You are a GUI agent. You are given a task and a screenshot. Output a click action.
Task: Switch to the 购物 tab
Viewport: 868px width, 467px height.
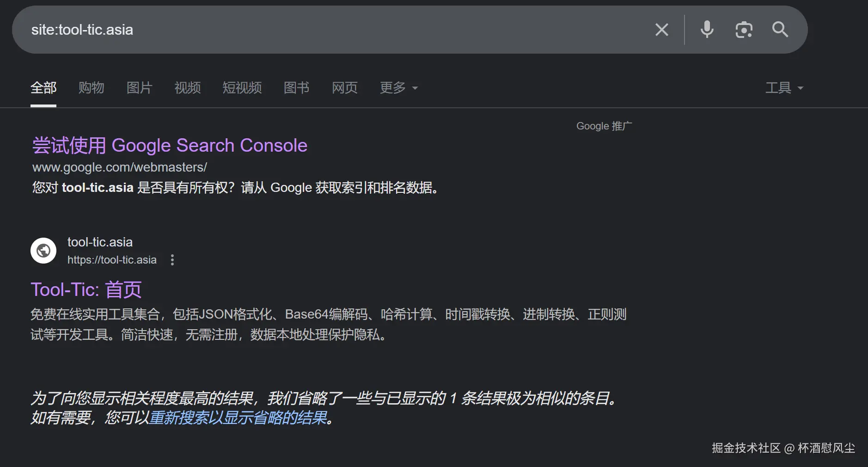click(x=92, y=88)
